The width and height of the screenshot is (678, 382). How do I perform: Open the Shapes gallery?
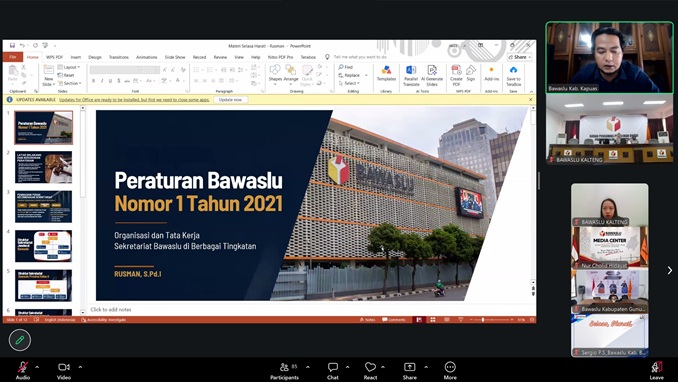click(275, 74)
